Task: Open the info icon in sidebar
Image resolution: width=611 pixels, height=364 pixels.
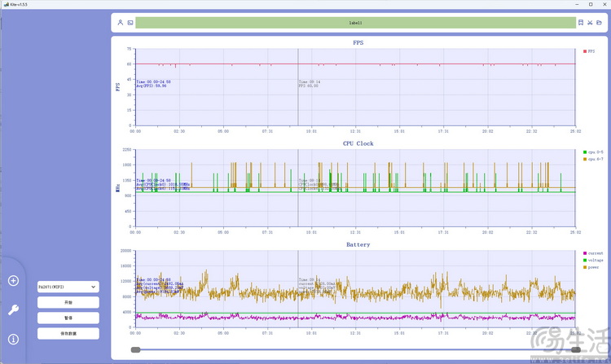Action: point(13,339)
